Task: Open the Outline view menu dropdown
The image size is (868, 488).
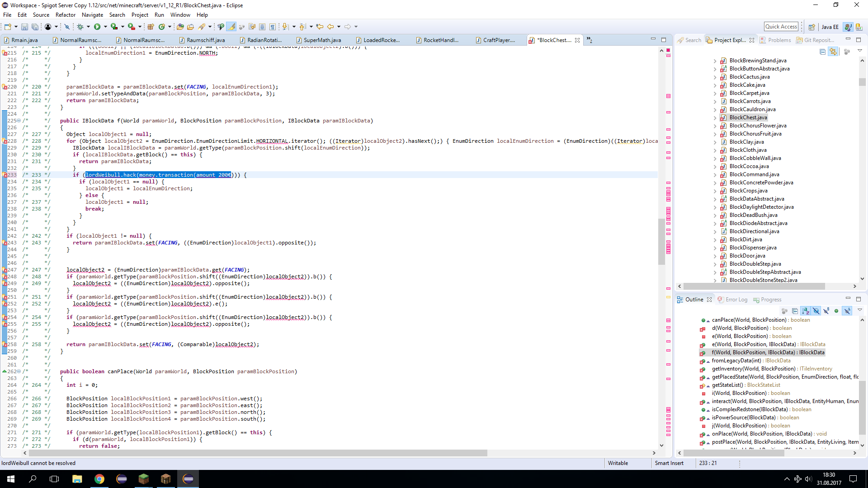Action: pyautogui.click(x=860, y=310)
